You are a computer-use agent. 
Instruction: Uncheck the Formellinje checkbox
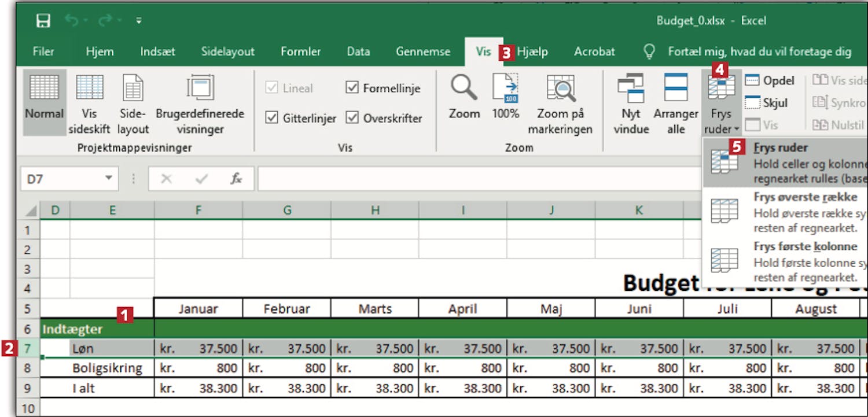(352, 88)
